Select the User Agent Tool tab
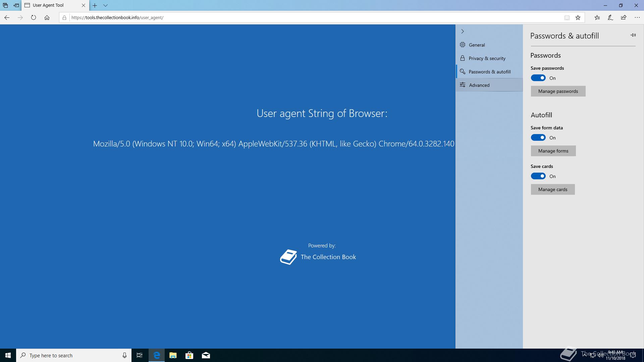644x362 pixels. click(55, 5)
